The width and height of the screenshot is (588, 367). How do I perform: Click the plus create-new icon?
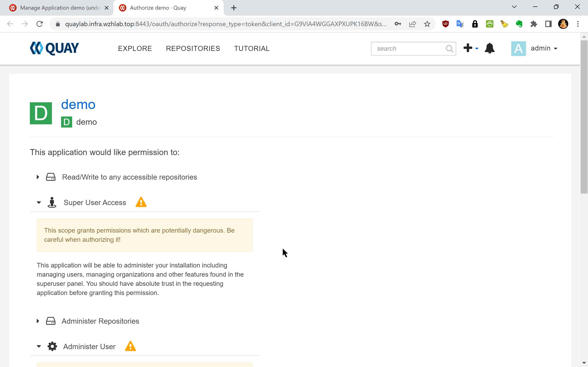coord(468,48)
